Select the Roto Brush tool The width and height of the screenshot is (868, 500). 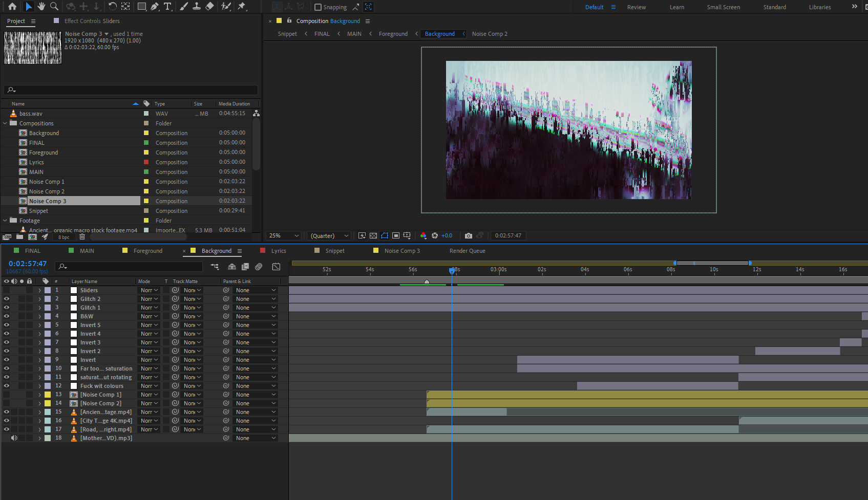226,7
